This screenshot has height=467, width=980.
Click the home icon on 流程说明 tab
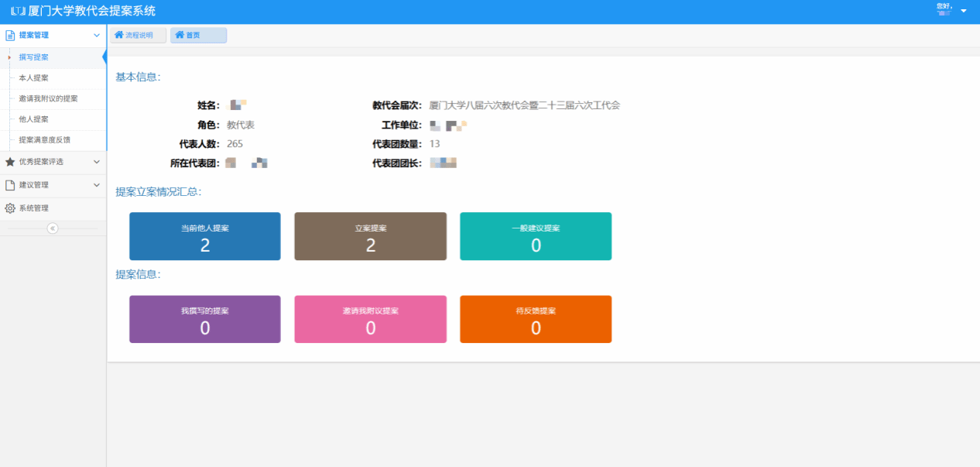pos(119,35)
